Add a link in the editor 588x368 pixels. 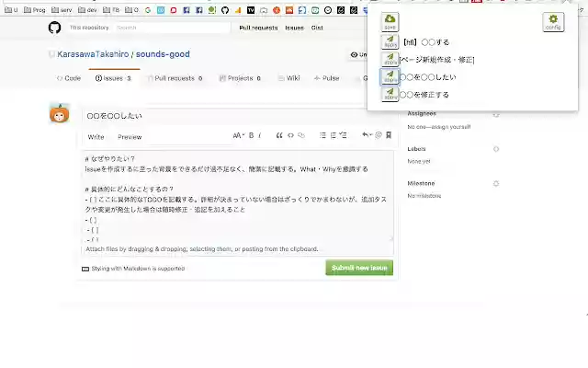pyautogui.click(x=301, y=135)
